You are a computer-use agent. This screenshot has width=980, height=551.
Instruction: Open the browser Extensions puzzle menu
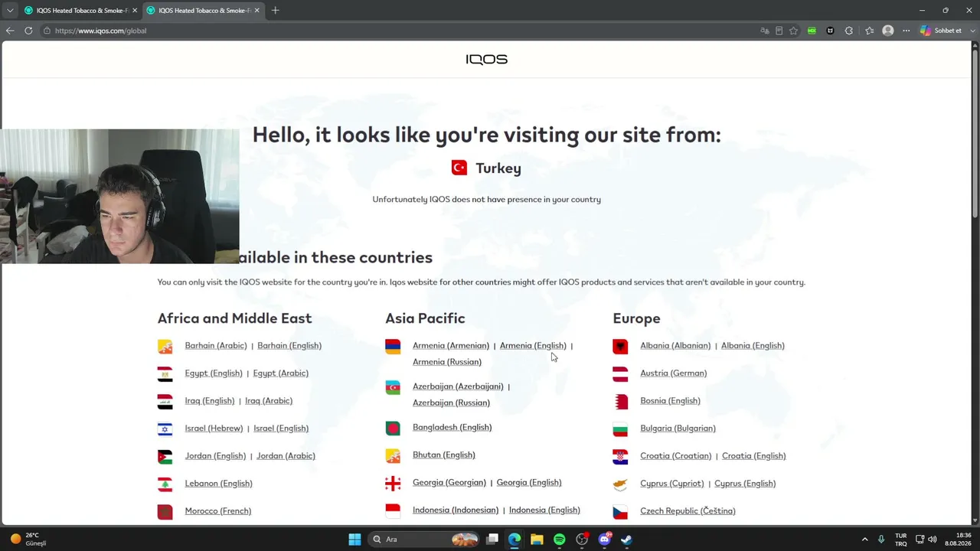coord(849,31)
